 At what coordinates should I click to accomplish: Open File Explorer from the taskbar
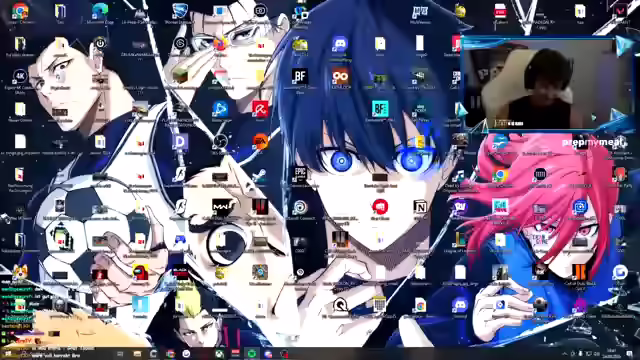point(137,353)
